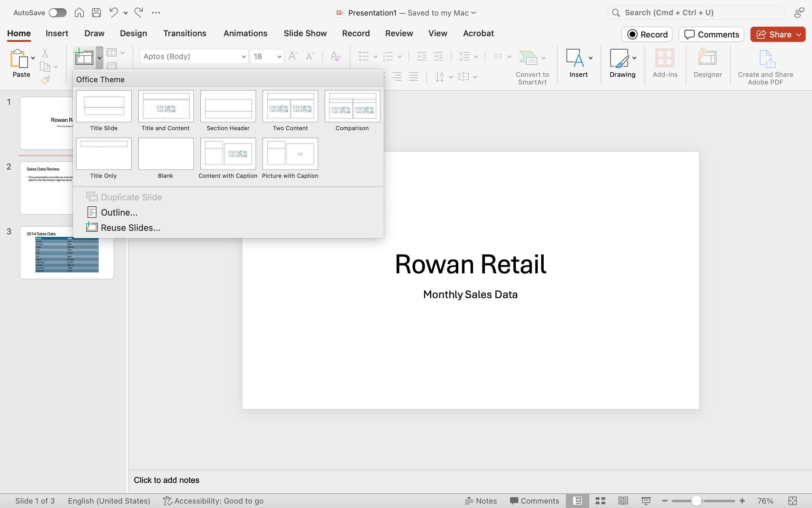The image size is (812, 508).
Task: Open the Design tab
Action: pyautogui.click(x=134, y=33)
